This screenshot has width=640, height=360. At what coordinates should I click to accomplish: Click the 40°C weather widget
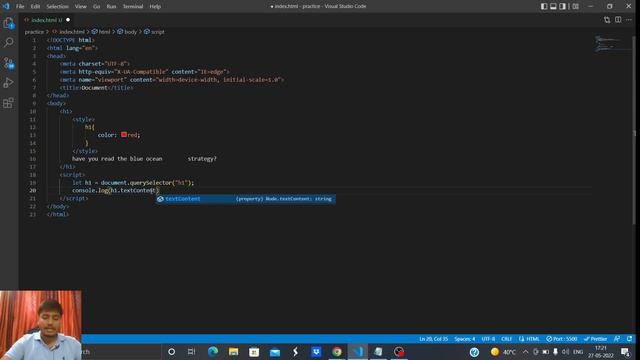coord(503,351)
